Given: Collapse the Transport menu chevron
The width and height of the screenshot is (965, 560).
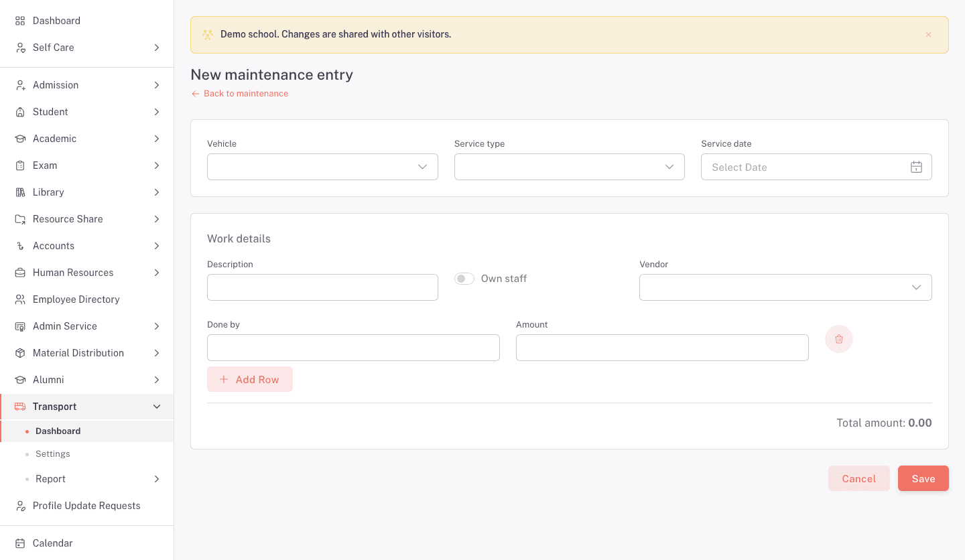Looking at the screenshot, I should click(x=157, y=407).
